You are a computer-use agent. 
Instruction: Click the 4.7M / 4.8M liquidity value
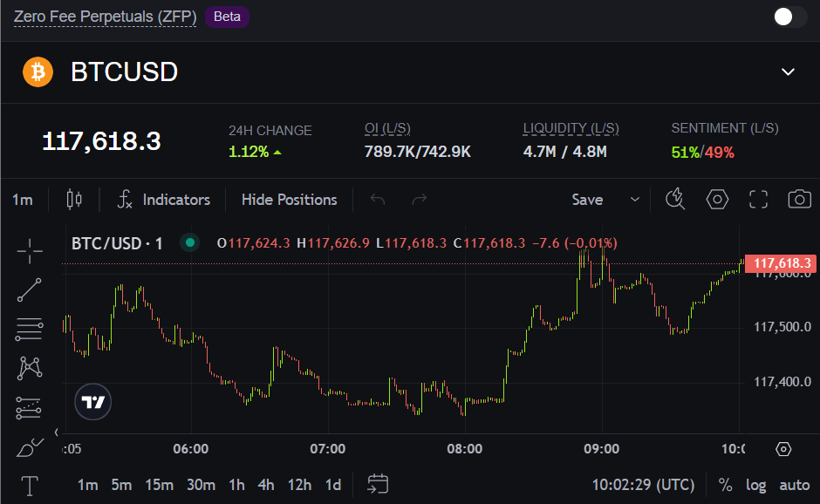(x=564, y=152)
